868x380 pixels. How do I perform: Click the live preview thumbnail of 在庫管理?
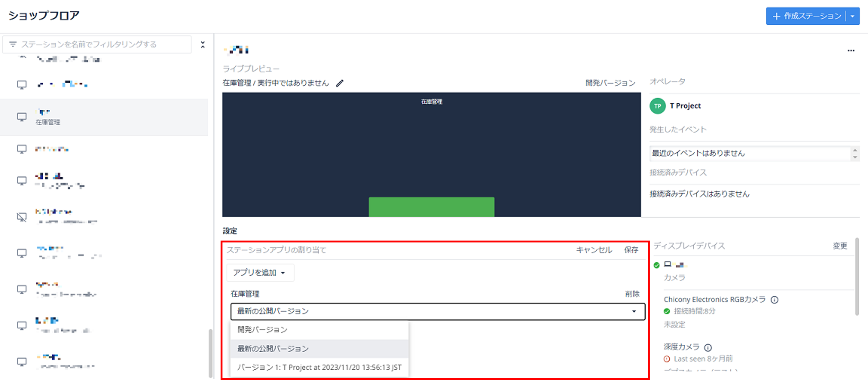(x=431, y=154)
